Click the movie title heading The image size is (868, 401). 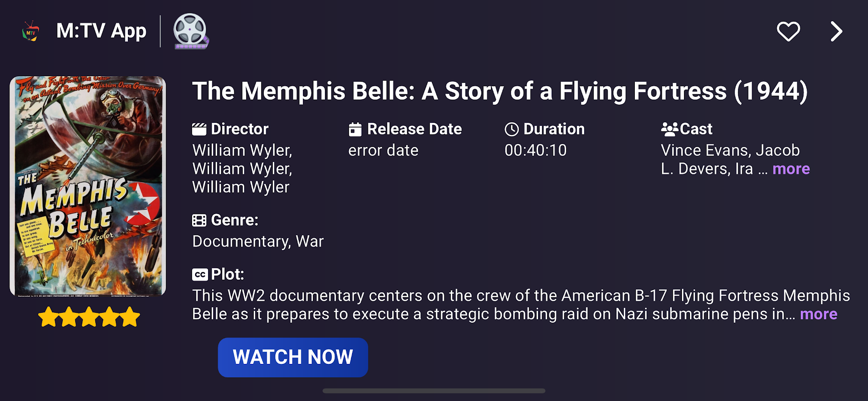[499, 91]
